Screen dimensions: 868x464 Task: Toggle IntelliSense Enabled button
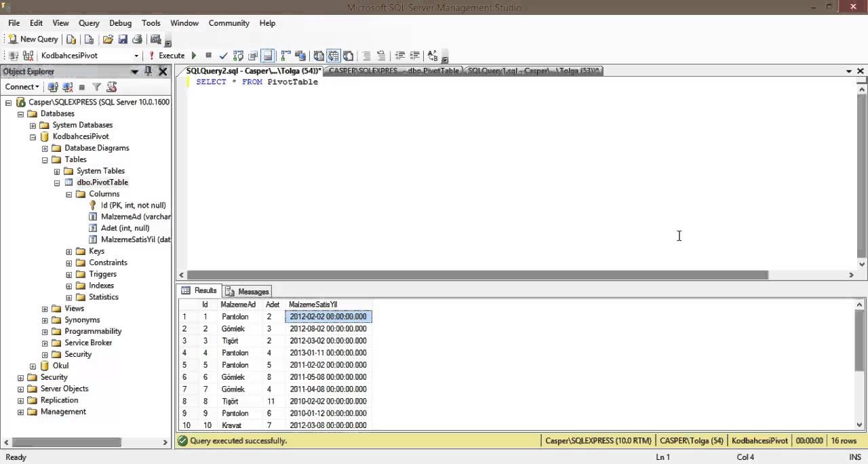(x=268, y=56)
